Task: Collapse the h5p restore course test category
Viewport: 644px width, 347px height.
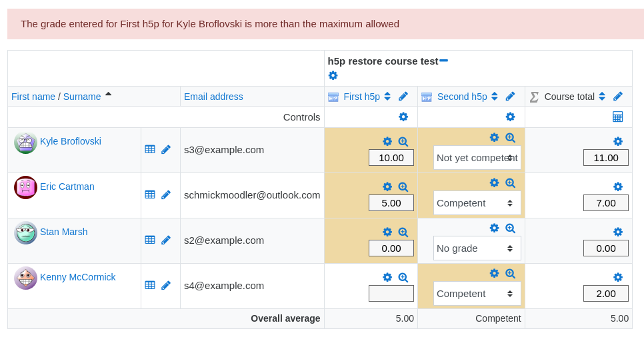Action: click(443, 61)
